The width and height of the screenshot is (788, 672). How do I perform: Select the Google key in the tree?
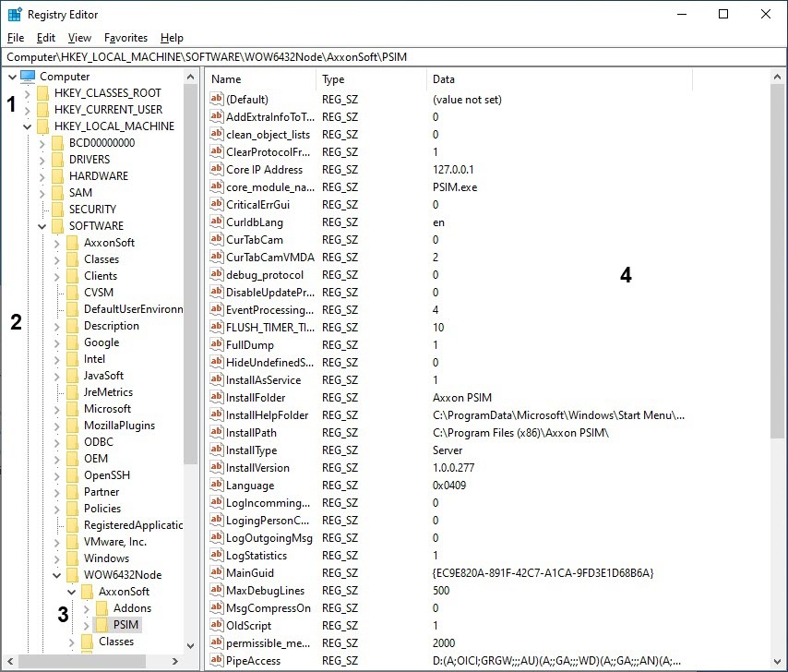point(101,342)
